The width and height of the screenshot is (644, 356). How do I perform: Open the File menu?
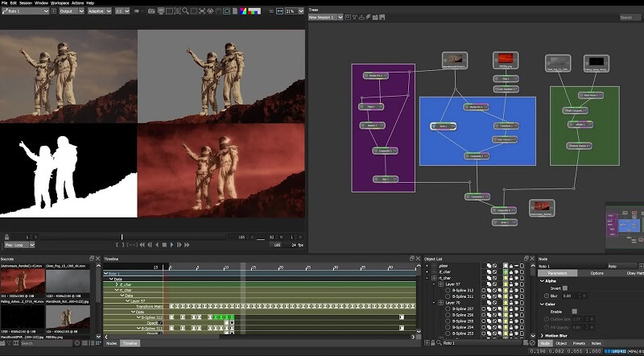[x=4, y=3]
